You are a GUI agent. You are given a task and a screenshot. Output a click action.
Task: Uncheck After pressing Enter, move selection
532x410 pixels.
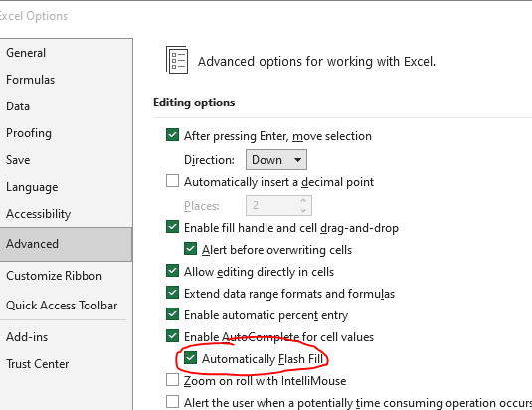point(172,135)
